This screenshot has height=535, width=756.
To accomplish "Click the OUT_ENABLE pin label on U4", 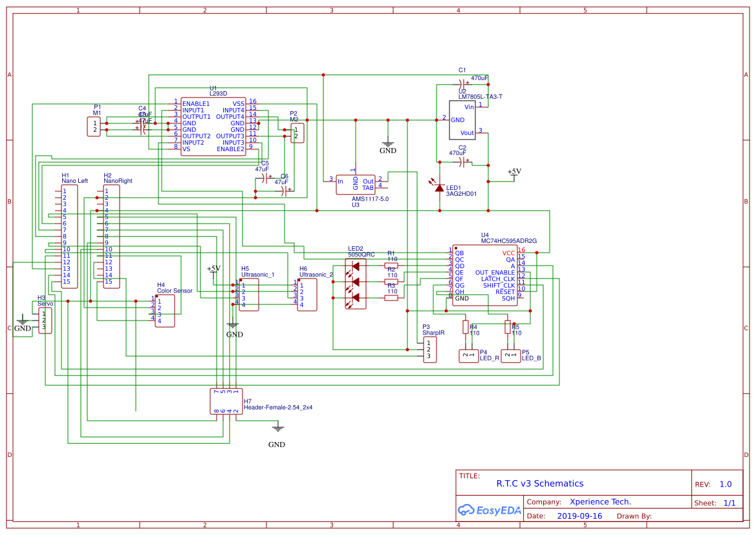I will point(495,273).
